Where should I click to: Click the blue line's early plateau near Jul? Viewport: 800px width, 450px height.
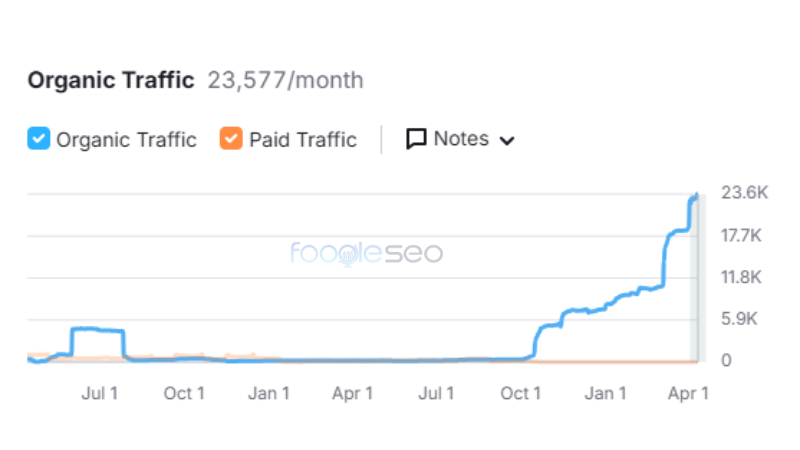click(x=98, y=330)
